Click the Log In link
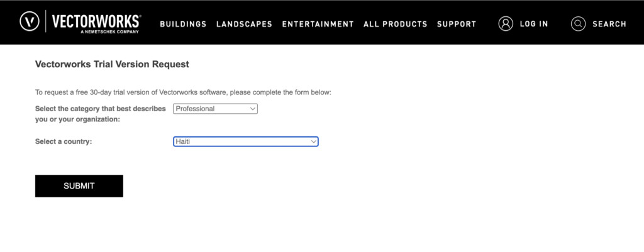This screenshot has width=644, height=252. point(534,25)
